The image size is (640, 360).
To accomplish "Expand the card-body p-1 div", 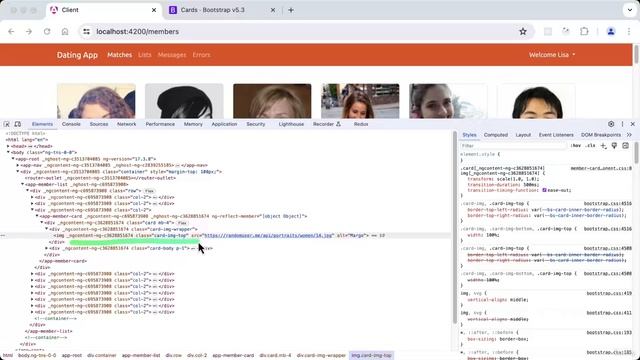I will click(47, 248).
